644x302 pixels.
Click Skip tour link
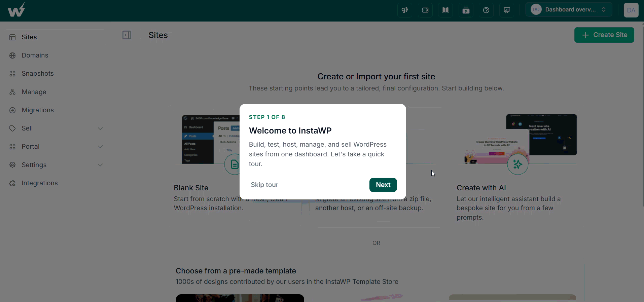coord(264,185)
